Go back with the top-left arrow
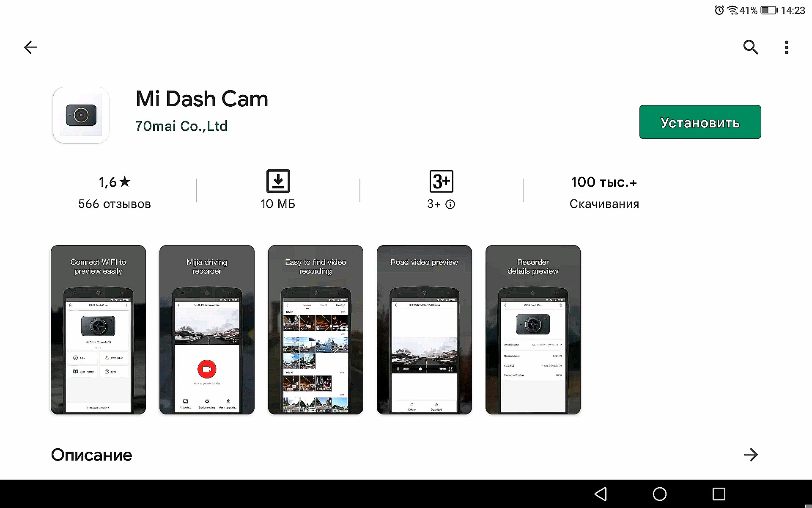 30,47
